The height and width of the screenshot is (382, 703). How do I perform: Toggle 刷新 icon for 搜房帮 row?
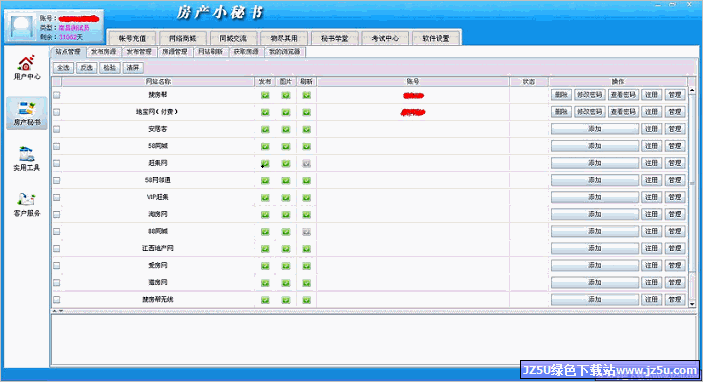(307, 95)
